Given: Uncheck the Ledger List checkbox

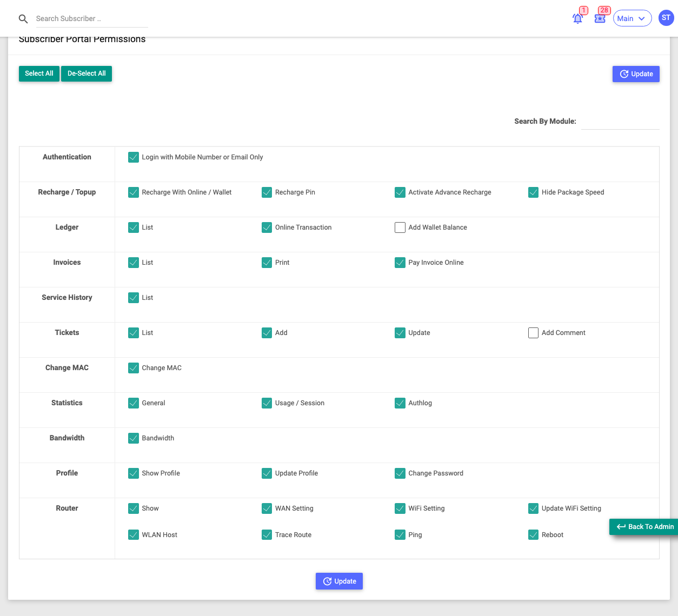Looking at the screenshot, I should pyautogui.click(x=134, y=227).
